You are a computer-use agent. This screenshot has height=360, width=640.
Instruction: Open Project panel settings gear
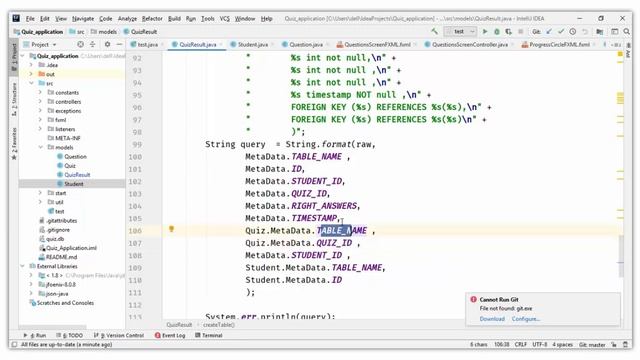107,44
